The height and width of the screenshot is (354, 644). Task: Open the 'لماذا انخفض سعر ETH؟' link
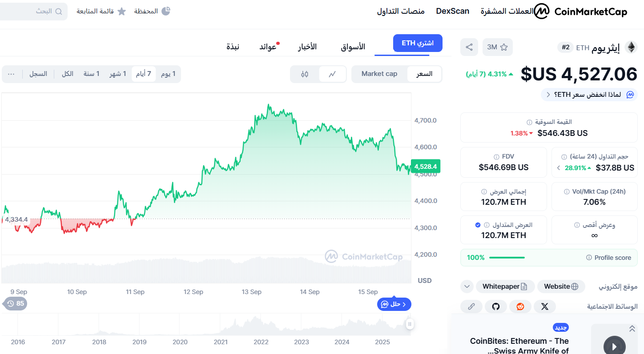pos(588,94)
